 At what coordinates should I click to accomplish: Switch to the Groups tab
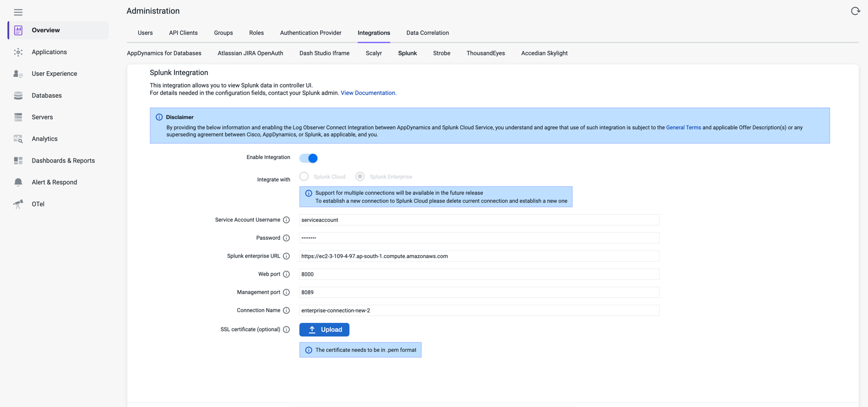pyautogui.click(x=224, y=33)
